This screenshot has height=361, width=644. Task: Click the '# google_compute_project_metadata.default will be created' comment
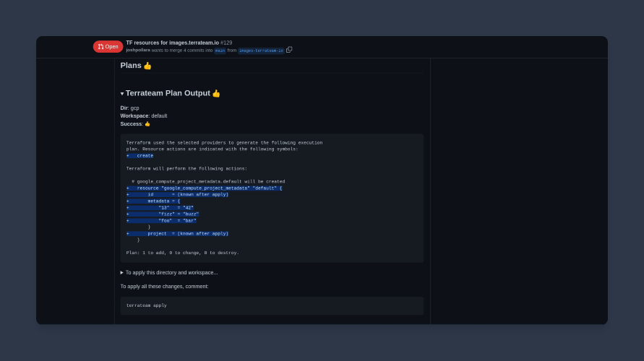[208, 181]
